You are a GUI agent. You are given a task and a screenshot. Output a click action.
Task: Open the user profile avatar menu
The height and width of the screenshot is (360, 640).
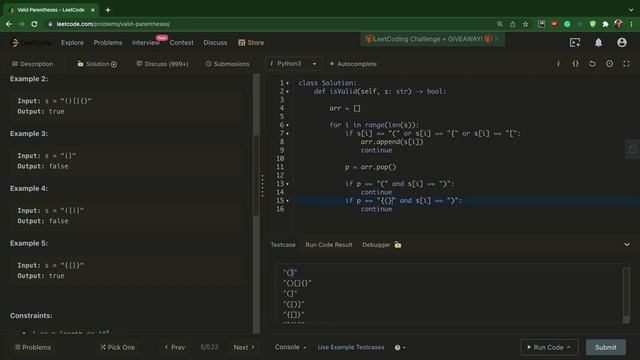click(x=622, y=42)
